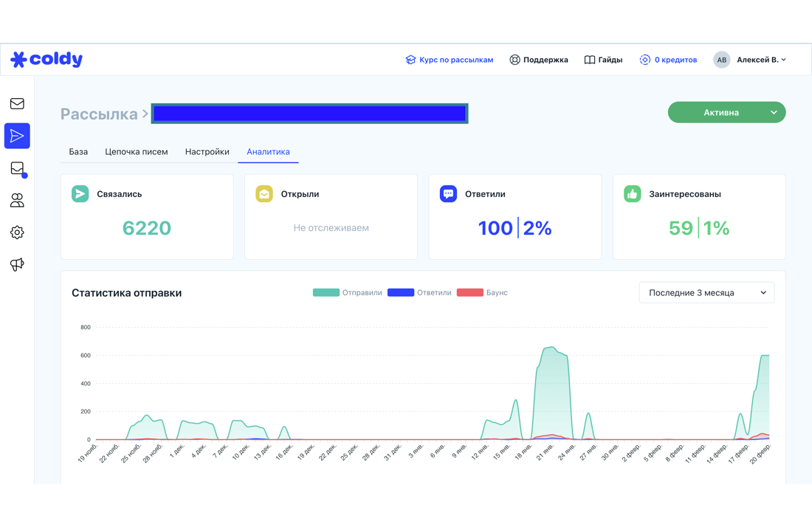Toggle the Баунс series in chart legend
Screen dimensions: 812x527
pos(482,292)
